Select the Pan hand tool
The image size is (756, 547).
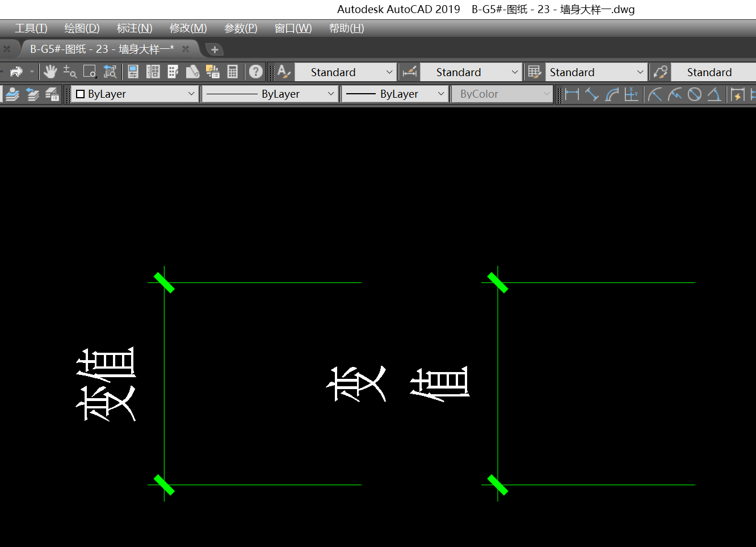click(51, 72)
